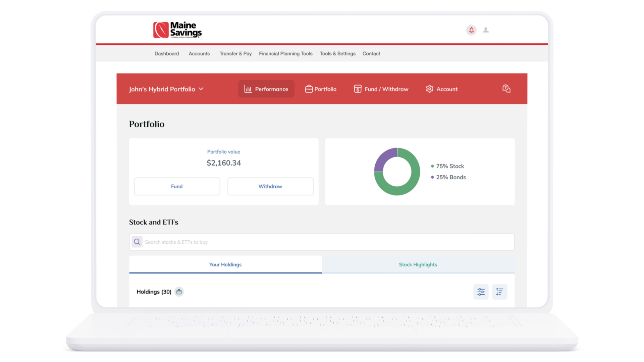Image resolution: width=644 pixels, height=362 pixels.
Task: Open the user profile icon
Action: [486, 30]
